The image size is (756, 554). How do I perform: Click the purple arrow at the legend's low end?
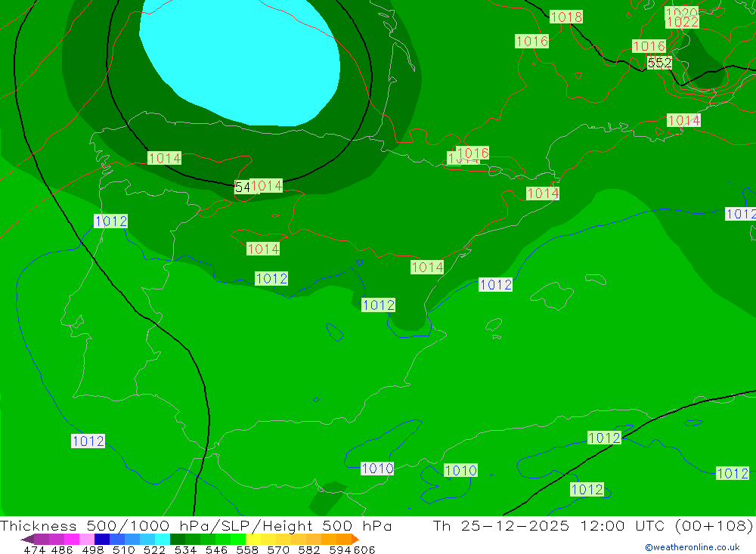click(27, 539)
